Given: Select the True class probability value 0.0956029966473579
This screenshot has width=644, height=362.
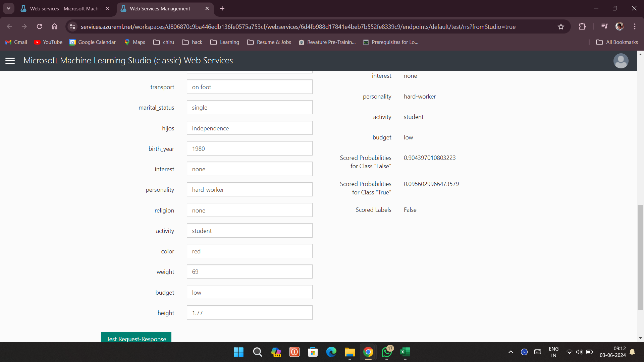Looking at the screenshot, I should (431, 184).
